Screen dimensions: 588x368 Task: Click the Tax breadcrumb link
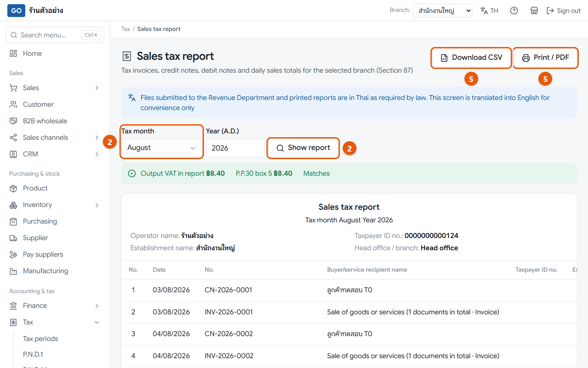click(x=126, y=29)
